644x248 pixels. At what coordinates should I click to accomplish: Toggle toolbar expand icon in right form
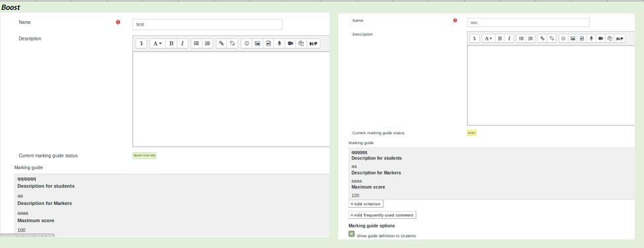pos(475,38)
